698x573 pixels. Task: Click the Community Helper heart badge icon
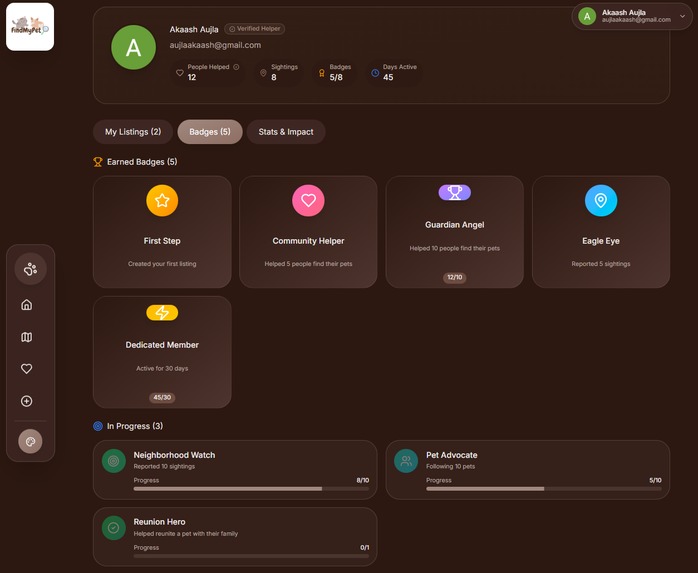tap(308, 200)
